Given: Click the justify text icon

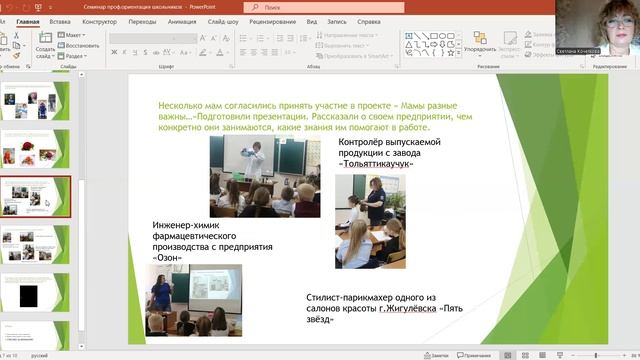Looking at the screenshot, I should point(275,52).
